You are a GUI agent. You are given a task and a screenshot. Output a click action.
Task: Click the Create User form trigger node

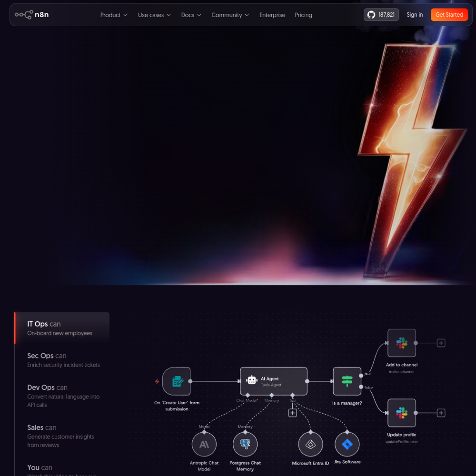click(177, 381)
